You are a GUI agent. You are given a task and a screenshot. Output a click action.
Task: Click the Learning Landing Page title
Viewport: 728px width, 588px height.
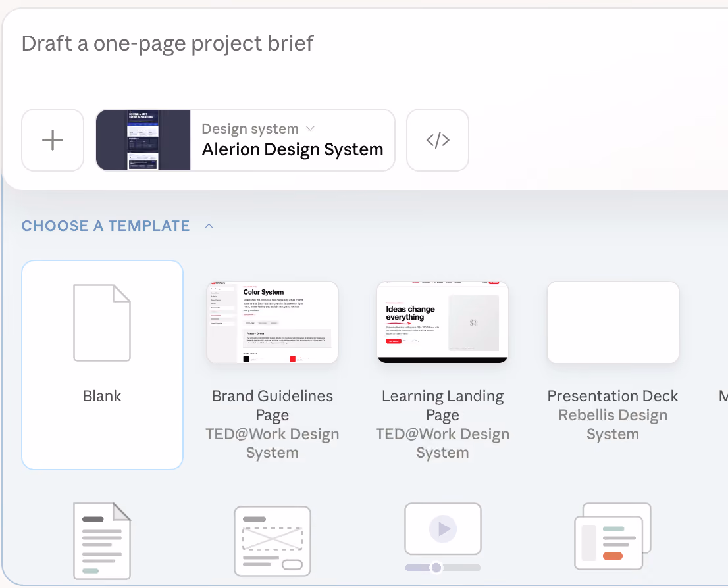pos(442,405)
